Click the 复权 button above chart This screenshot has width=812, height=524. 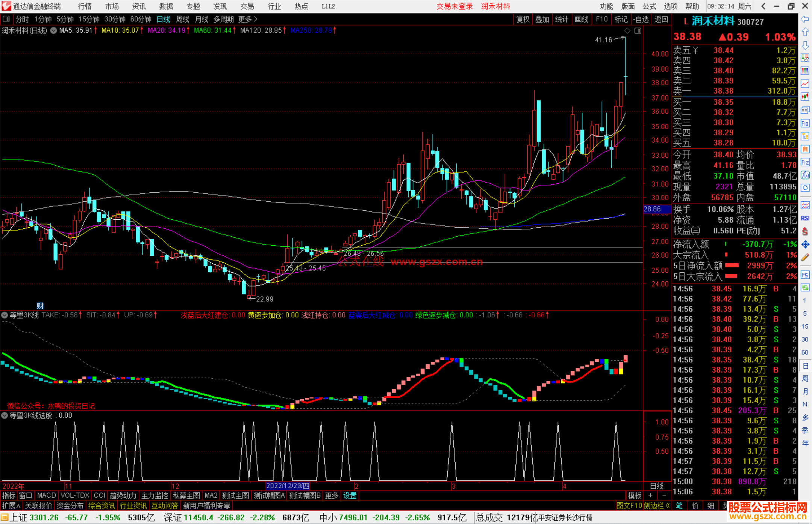pos(523,19)
